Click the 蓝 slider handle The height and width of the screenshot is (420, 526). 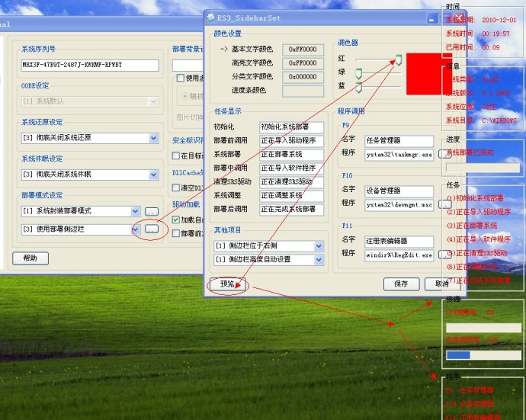(x=358, y=87)
